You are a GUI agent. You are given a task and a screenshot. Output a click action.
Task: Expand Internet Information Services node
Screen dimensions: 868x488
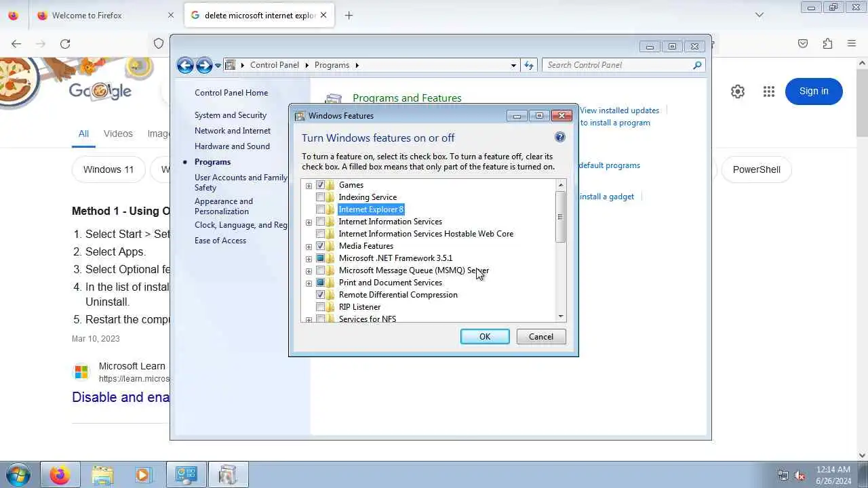[x=309, y=222]
